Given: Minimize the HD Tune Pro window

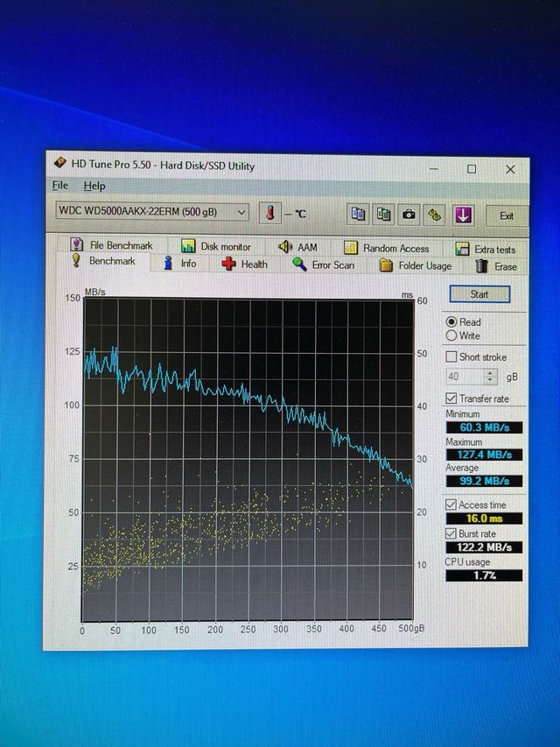Looking at the screenshot, I should (434, 168).
